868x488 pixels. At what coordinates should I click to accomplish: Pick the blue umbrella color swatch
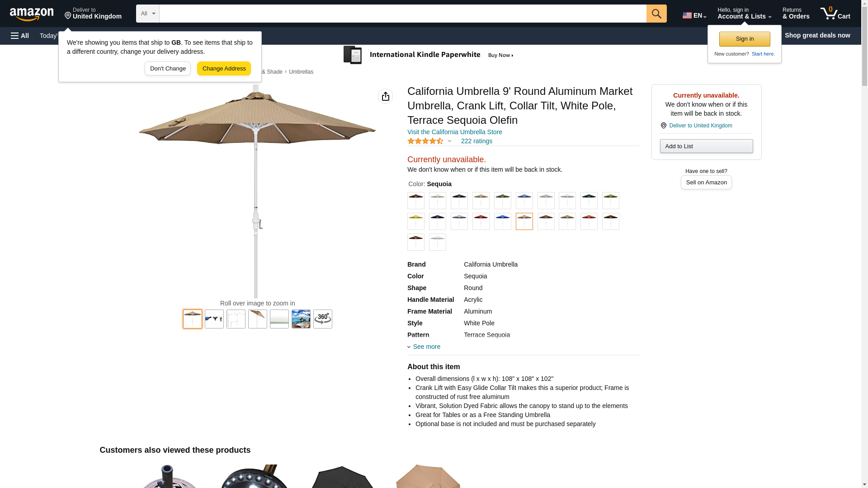(502, 221)
